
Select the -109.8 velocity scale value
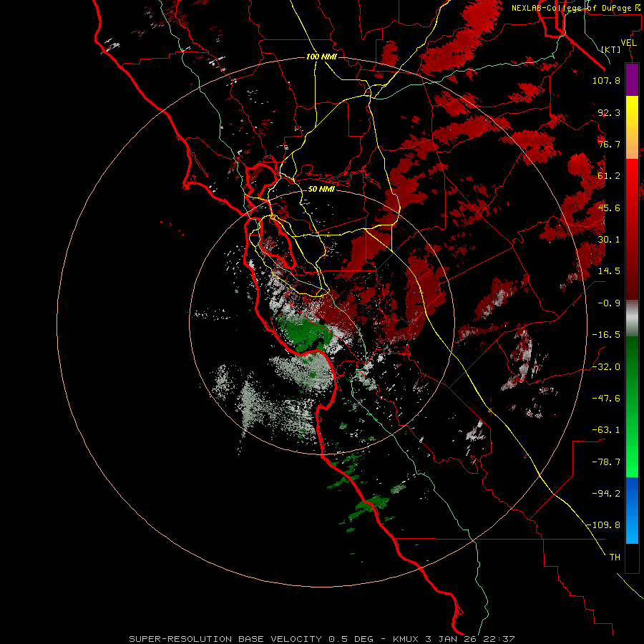point(603,525)
